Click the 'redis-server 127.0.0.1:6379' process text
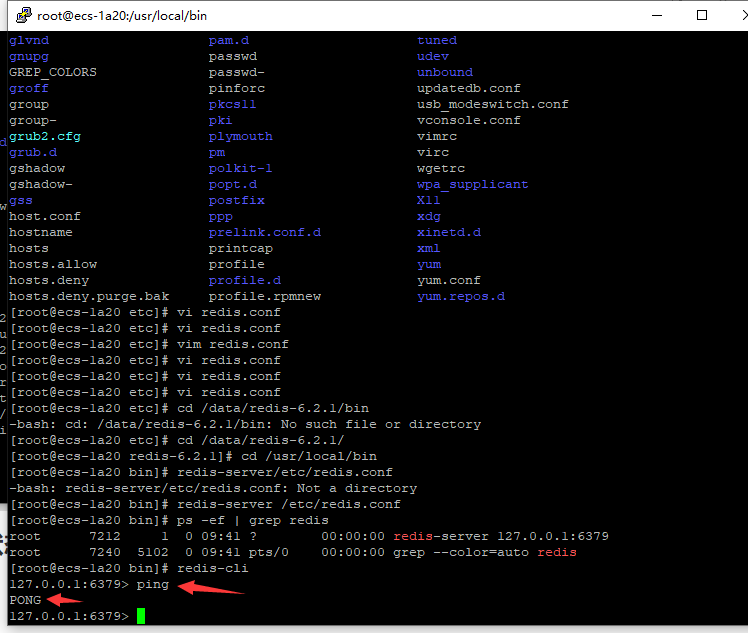The height and width of the screenshot is (633, 748). click(x=501, y=536)
